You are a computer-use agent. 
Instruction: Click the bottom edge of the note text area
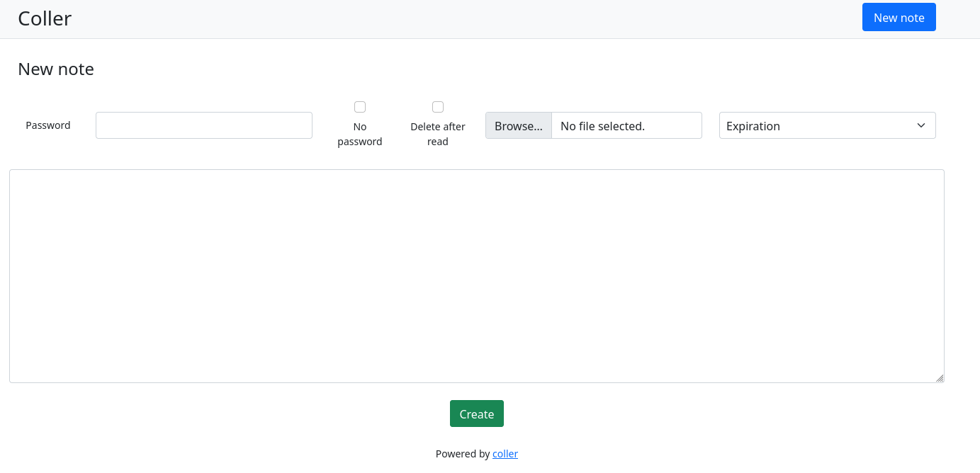click(x=476, y=382)
